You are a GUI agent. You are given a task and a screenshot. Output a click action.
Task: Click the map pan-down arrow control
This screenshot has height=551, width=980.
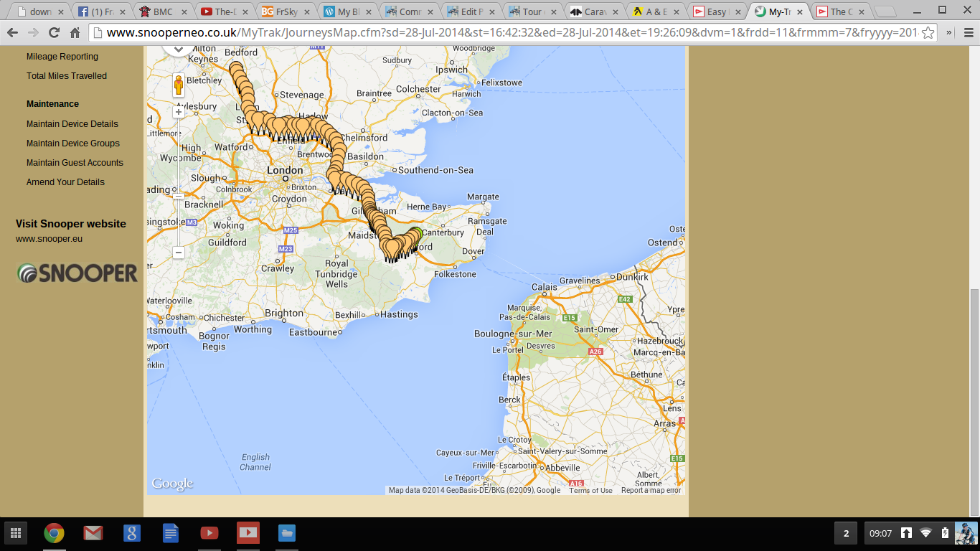(177, 50)
